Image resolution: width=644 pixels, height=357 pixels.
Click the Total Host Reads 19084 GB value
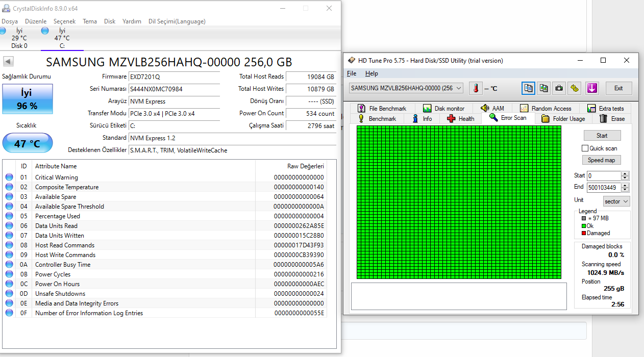[x=311, y=76]
